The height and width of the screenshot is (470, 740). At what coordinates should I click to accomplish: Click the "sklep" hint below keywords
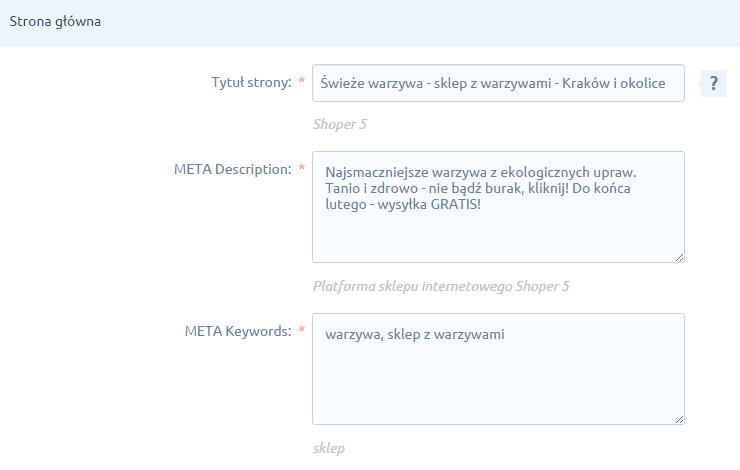[329, 448]
